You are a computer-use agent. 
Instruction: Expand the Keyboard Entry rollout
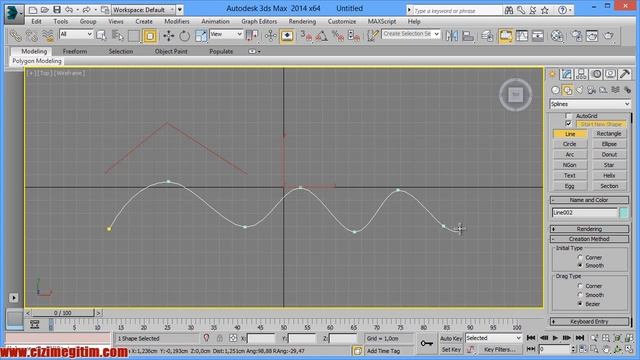pyautogui.click(x=589, y=322)
